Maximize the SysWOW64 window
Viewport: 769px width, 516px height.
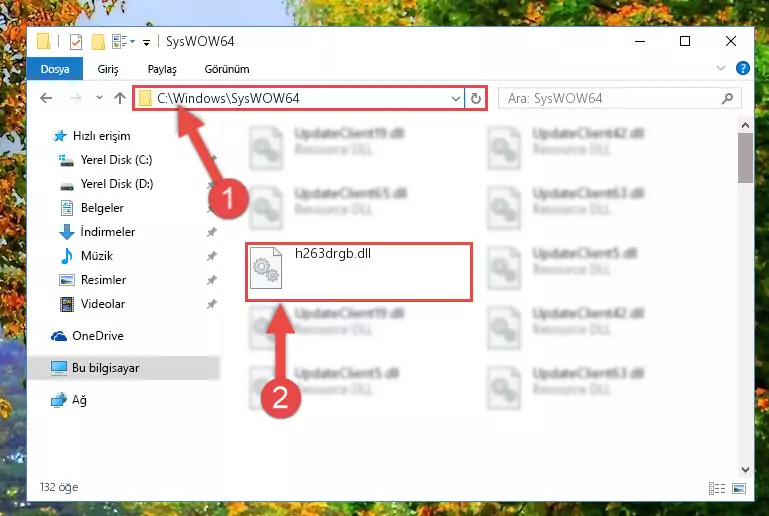(685, 42)
